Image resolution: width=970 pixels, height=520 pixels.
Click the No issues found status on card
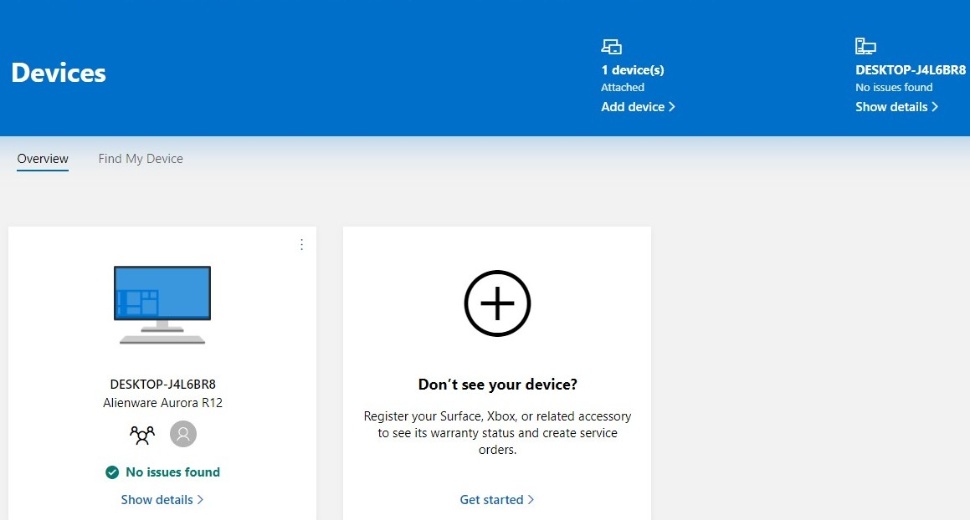coord(173,472)
